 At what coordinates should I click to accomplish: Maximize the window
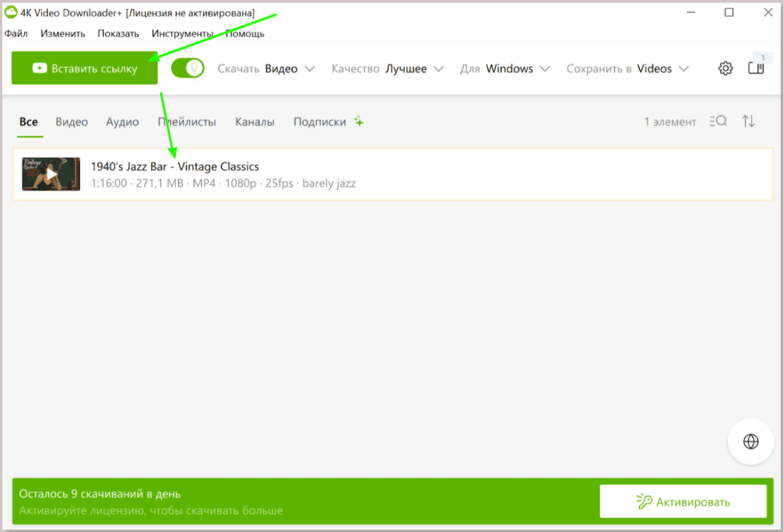(729, 12)
